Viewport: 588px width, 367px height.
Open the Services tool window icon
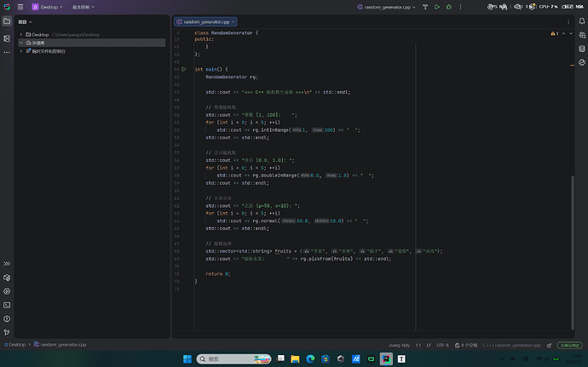click(x=7, y=278)
